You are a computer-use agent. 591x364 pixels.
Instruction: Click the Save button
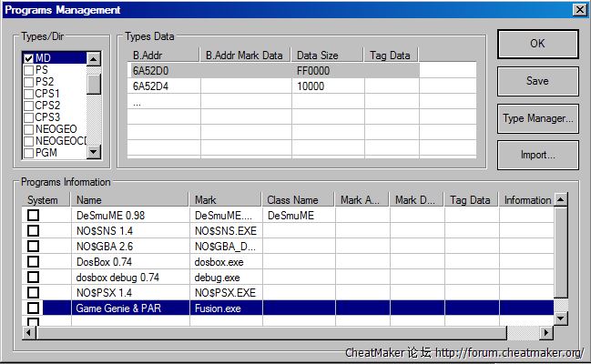tap(537, 81)
